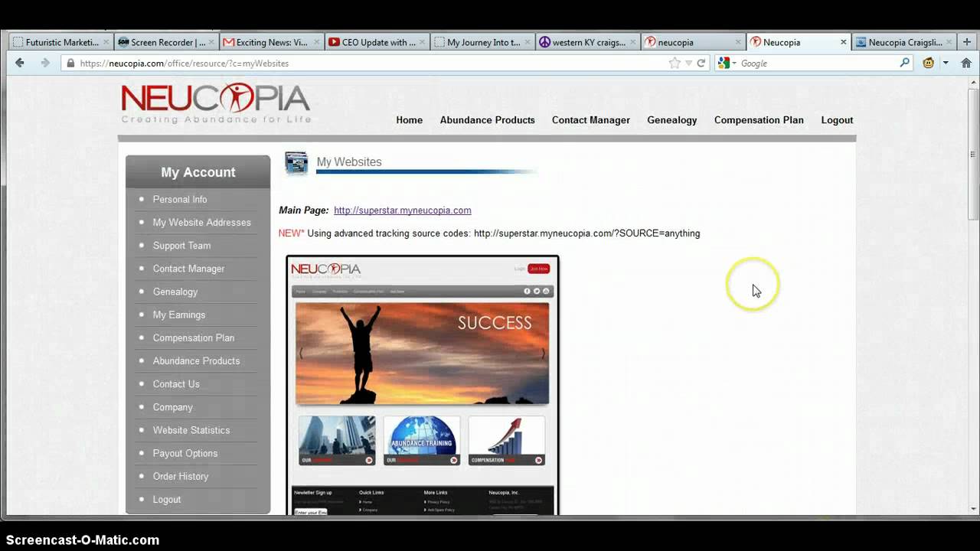Open Website Statistics in sidebar
This screenshot has height=551, width=980.
pos(191,430)
